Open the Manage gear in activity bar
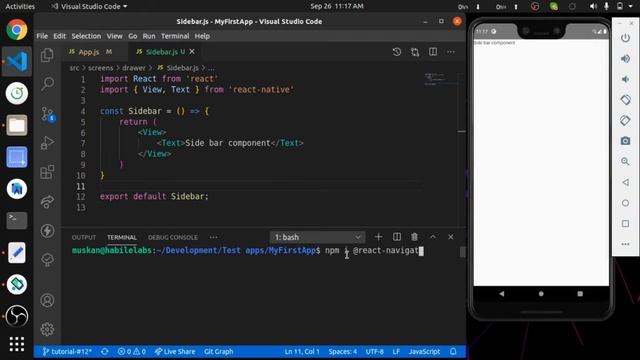The width and height of the screenshot is (640, 360). (x=47, y=329)
